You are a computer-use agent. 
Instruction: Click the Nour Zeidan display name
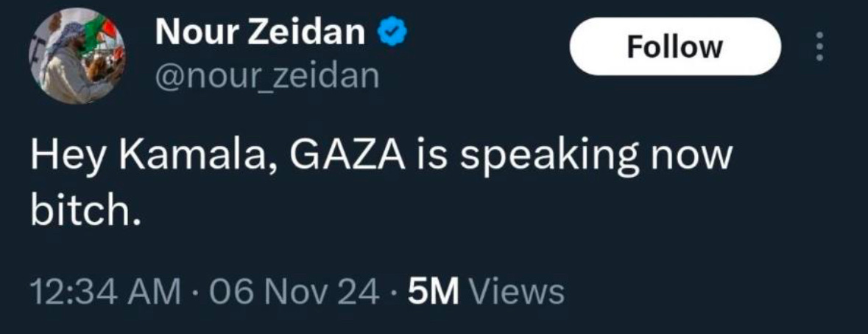259,33
